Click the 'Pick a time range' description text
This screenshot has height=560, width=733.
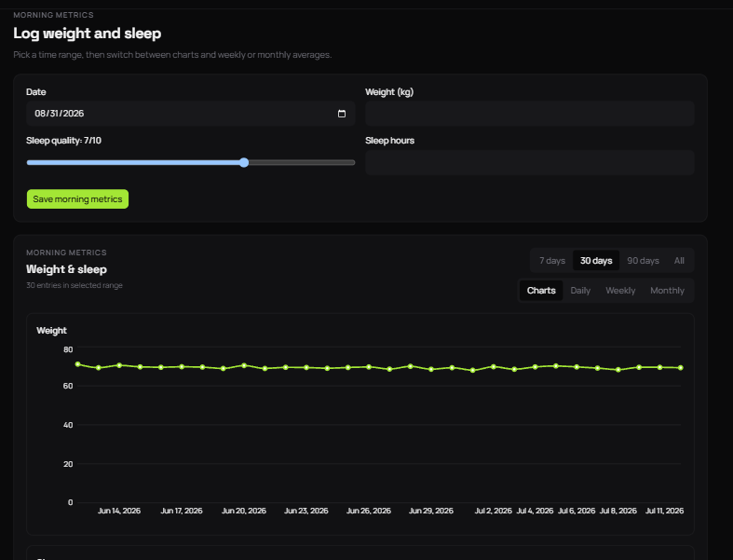click(172, 55)
